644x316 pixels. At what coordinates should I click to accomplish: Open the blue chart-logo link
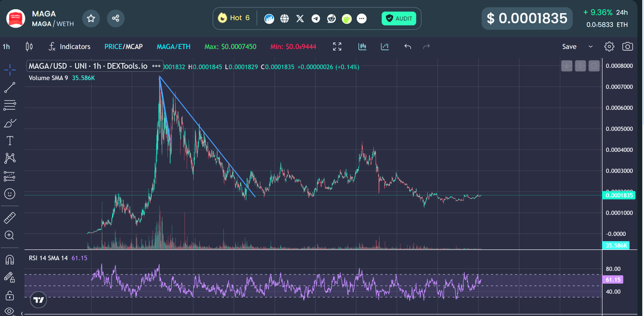269,18
